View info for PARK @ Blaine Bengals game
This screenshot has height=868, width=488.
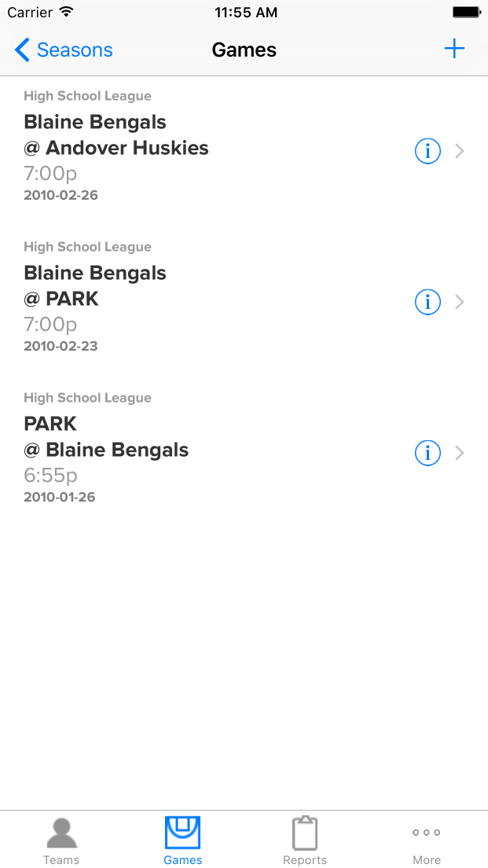coord(427,453)
